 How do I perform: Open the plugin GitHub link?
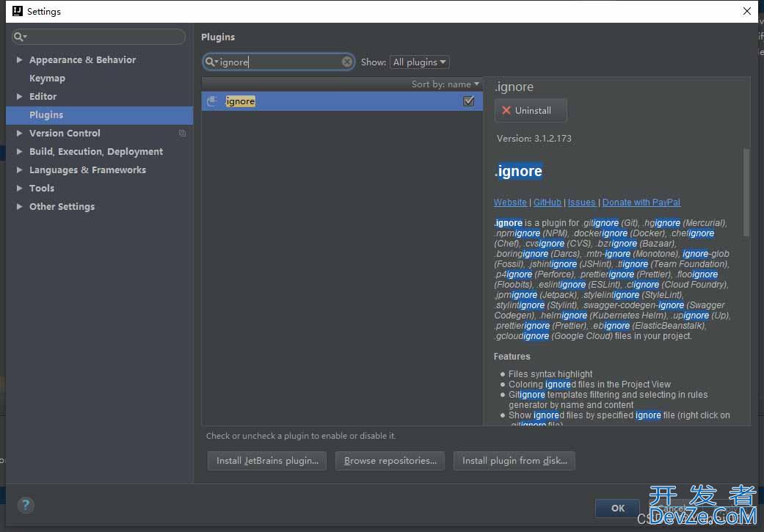pos(547,203)
